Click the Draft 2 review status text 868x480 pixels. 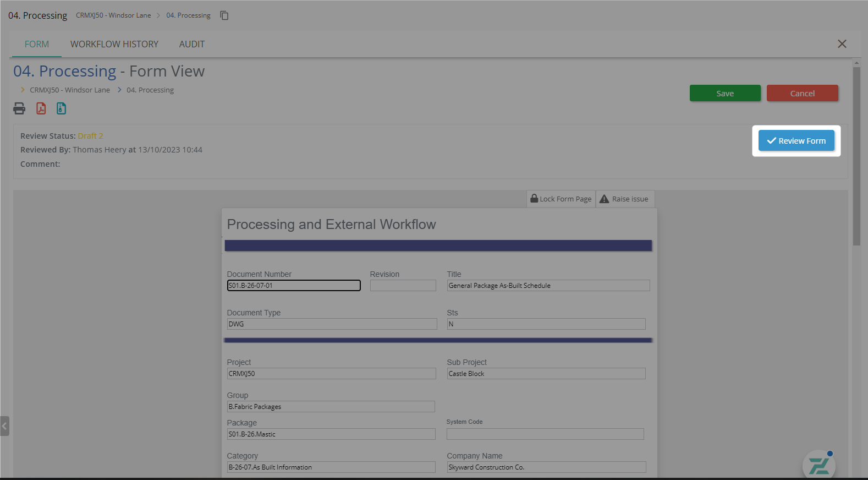point(90,136)
